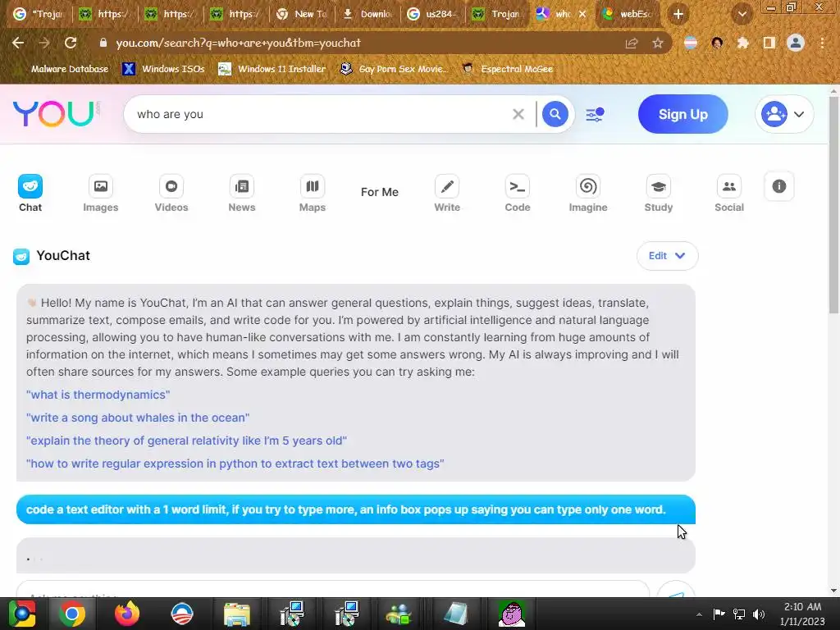
Task: Reload the page
Action: (x=71, y=43)
